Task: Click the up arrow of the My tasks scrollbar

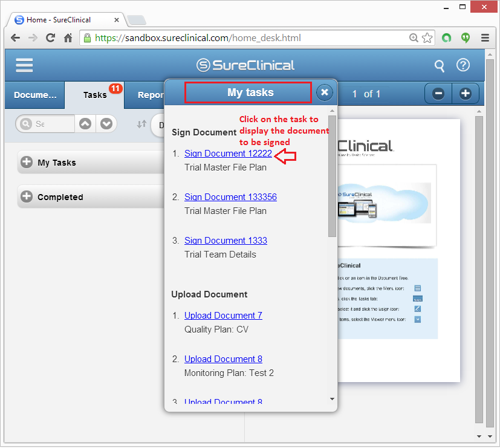Action: 332,111
